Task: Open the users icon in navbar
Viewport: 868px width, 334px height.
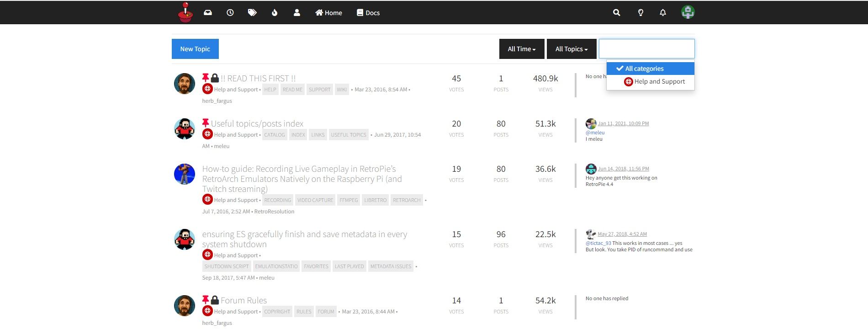Action: [297, 13]
